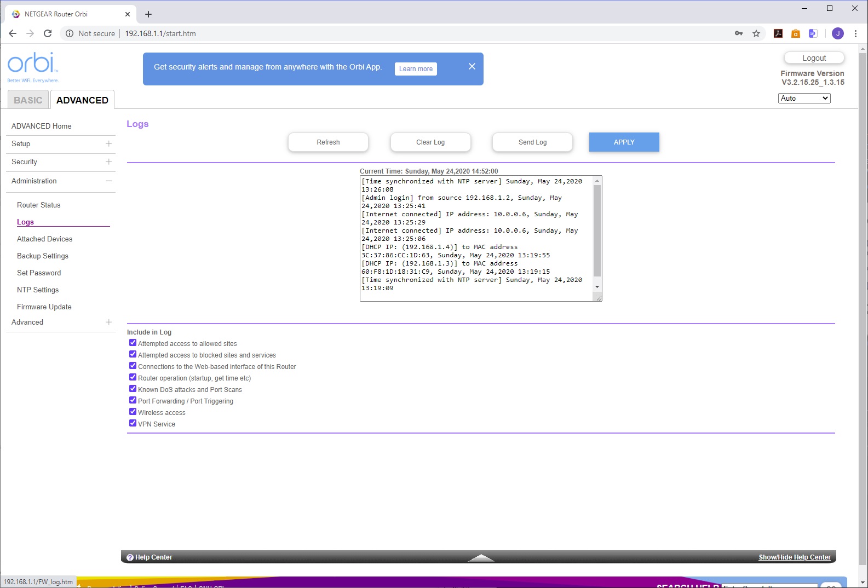Open the Logs page link

click(25, 222)
